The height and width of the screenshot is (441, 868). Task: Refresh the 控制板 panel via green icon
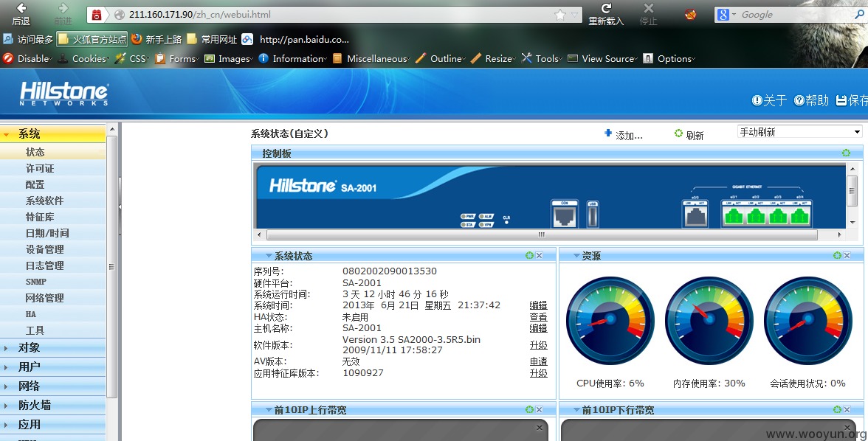tap(846, 153)
